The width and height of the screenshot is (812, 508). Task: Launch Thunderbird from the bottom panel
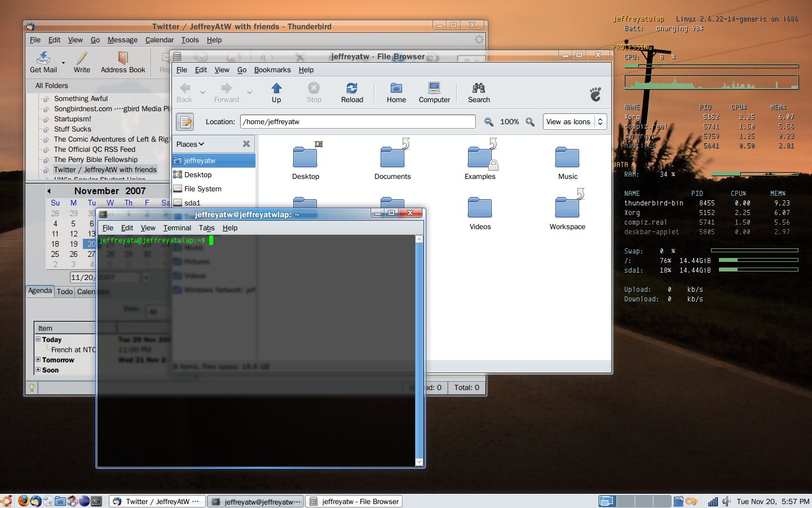(x=36, y=501)
